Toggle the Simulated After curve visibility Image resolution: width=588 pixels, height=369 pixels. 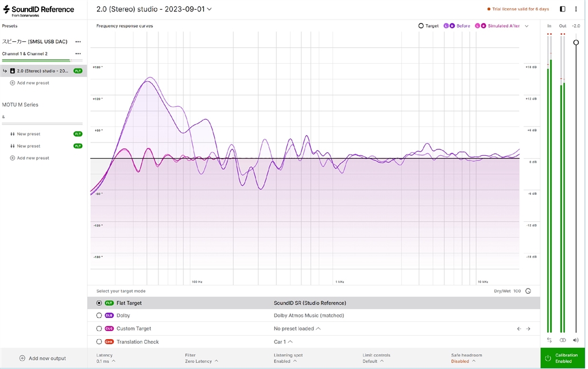(497, 26)
